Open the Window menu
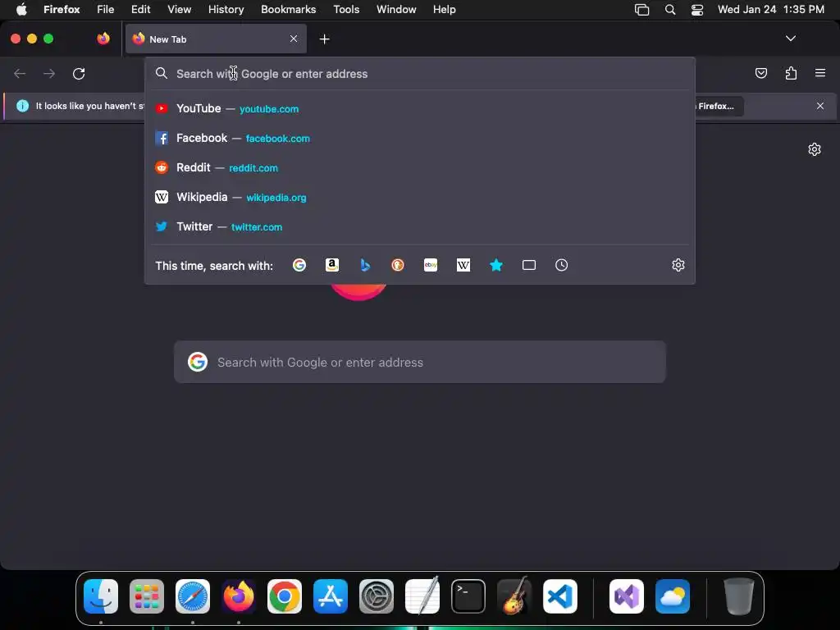840x630 pixels. click(396, 10)
